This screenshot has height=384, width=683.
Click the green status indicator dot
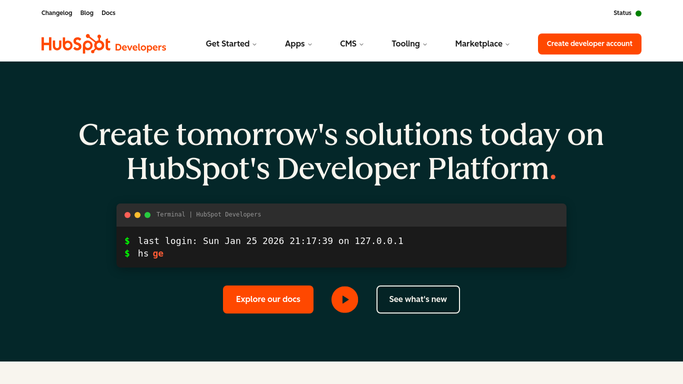click(639, 13)
